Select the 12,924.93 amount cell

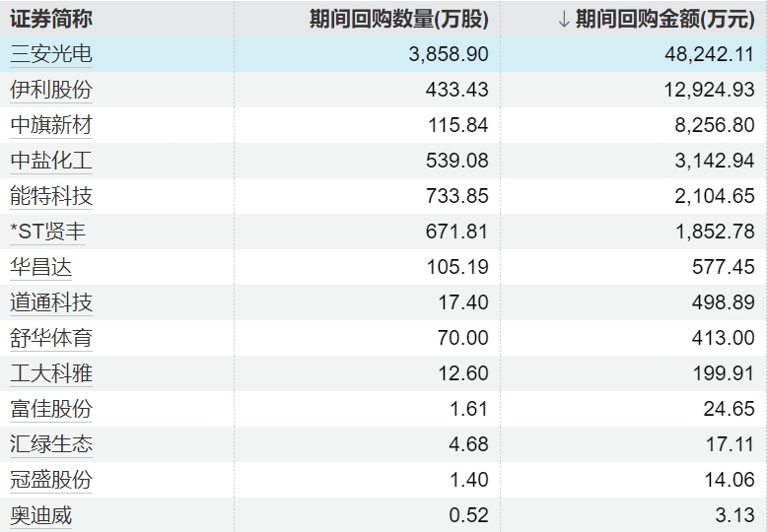pyautogui.click(x=705, y=90)
